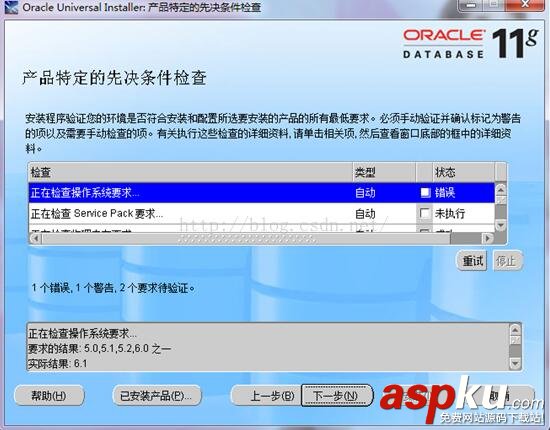Viewport: 550px width, 430px height.
Task: Open 已安装产品(P)... dialog
Action: [x=156, y=396]
